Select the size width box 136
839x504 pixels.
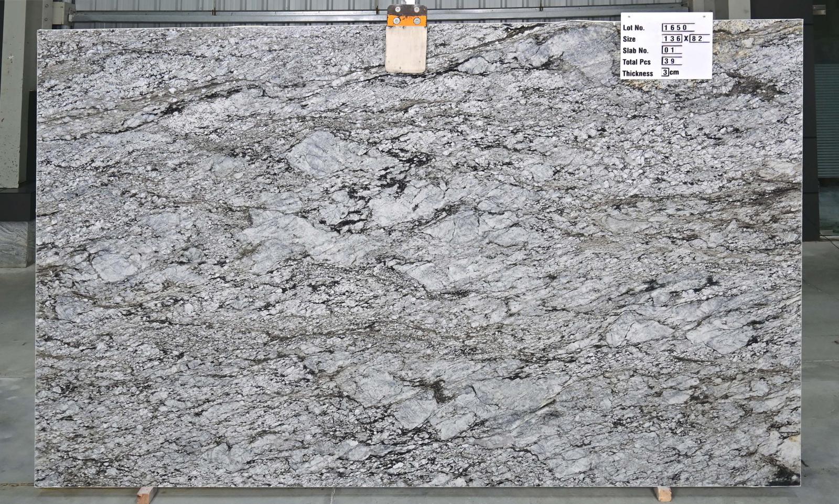point(672,39)
